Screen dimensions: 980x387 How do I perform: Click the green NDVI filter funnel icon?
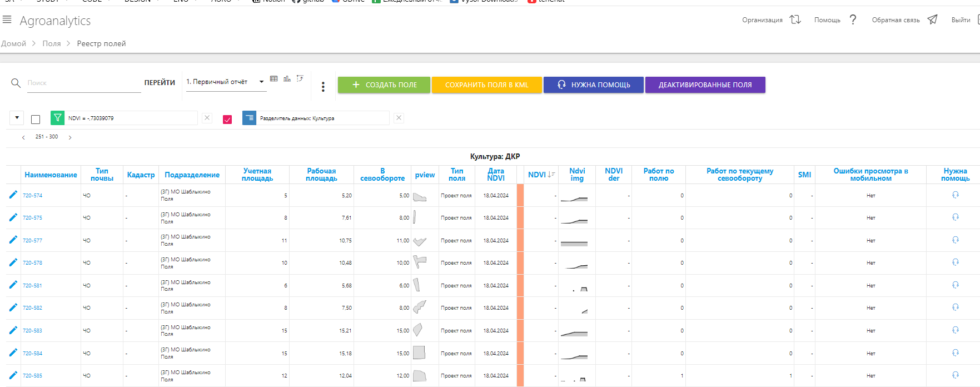(57, 118)
